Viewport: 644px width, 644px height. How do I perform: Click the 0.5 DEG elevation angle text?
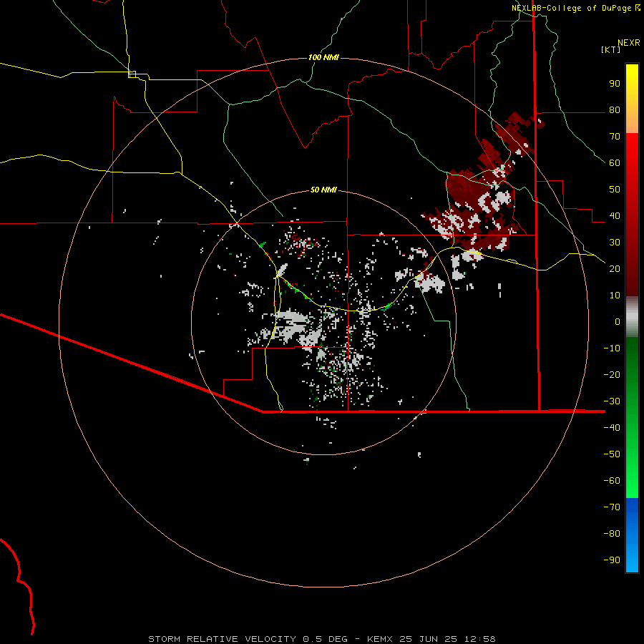coord(325,639)
